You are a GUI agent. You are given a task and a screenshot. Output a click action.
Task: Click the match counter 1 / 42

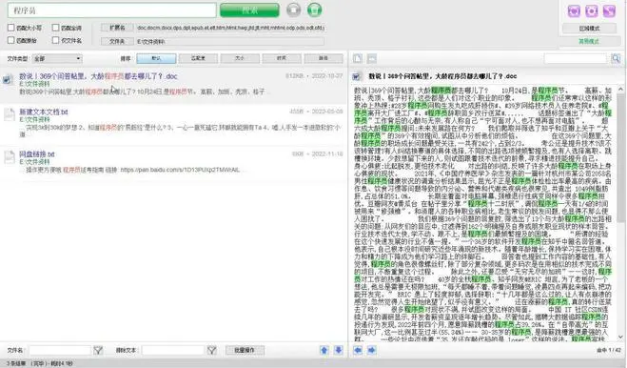click(x=609, y=350)
